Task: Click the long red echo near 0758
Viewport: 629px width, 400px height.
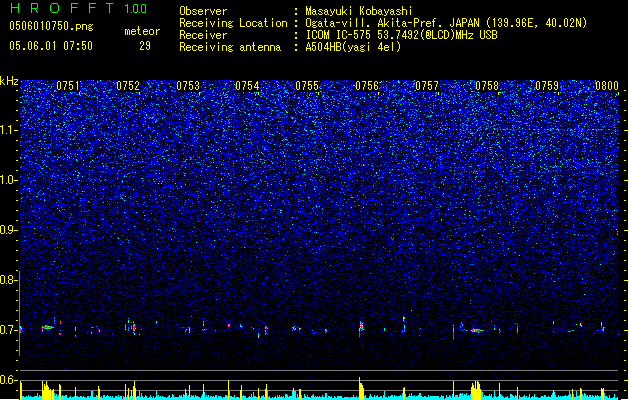Action: (477, 331)
